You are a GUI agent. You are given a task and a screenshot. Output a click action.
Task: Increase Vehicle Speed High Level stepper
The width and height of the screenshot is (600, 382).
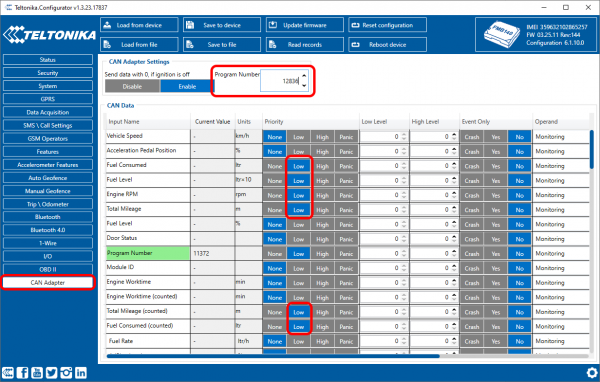(454, 134)
